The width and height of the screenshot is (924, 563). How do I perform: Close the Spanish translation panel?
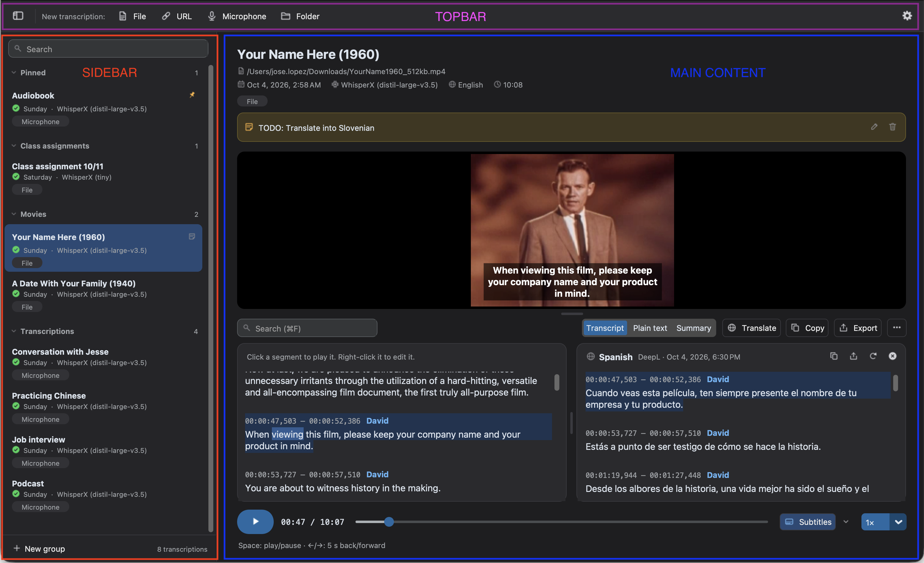pyautogui.click(x=893, y=356)
